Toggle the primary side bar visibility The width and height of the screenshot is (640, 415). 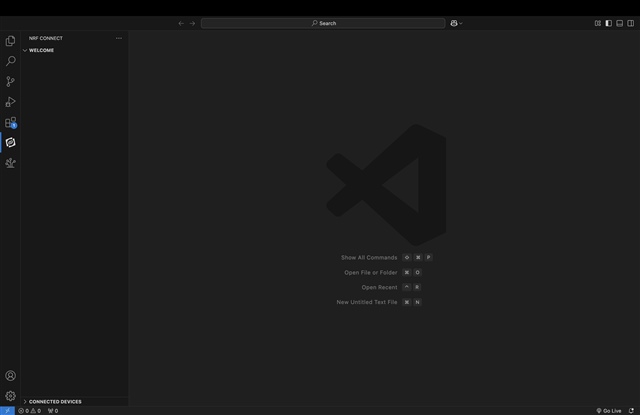609,23
